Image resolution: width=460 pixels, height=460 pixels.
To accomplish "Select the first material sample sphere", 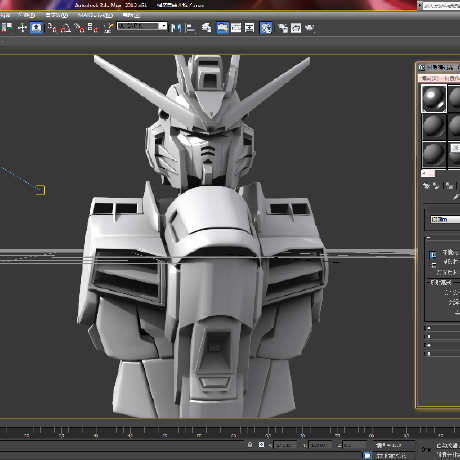I will click(434, 98).
